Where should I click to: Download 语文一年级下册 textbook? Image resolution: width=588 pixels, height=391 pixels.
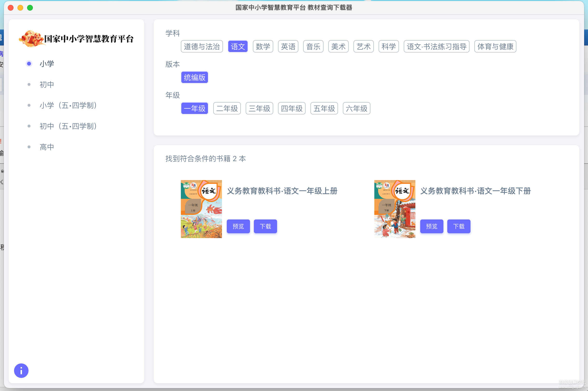[459, 226]
